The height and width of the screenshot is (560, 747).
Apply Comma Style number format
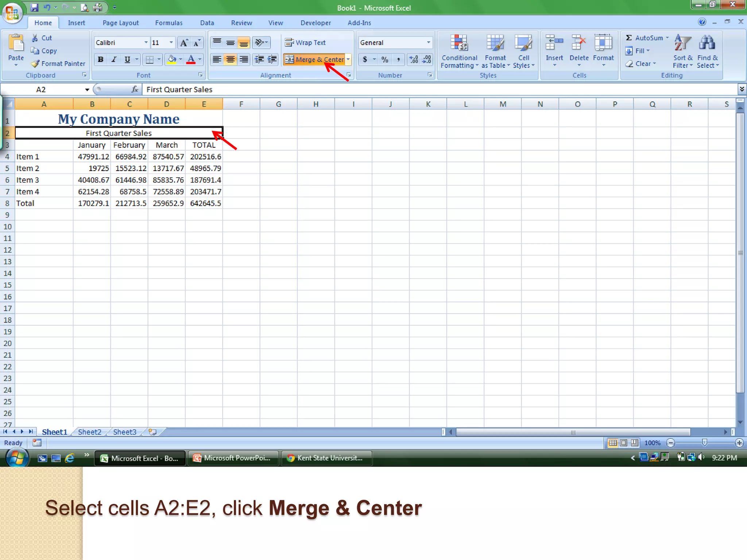click(x=398, y=59)
